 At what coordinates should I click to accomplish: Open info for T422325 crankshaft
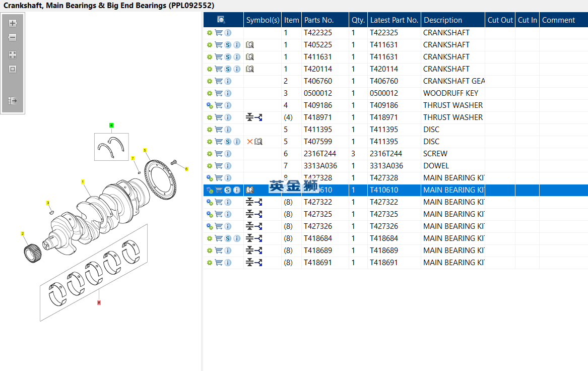228,33
